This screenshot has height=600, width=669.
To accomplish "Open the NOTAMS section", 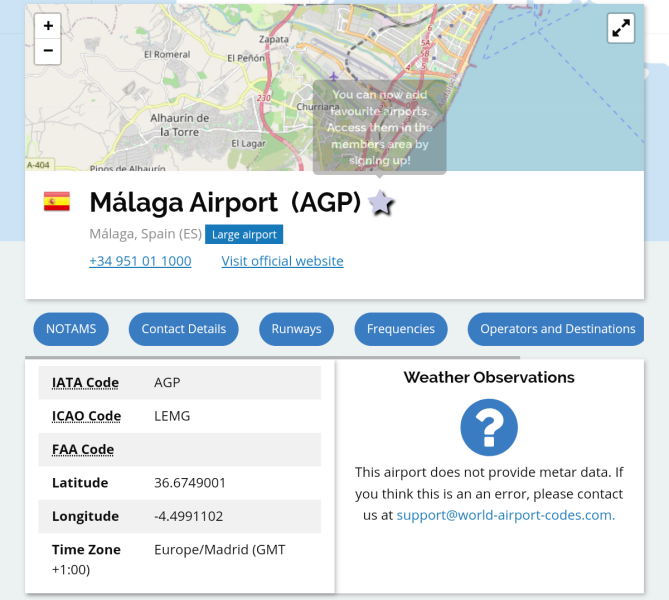I will (x=71, y=329).
